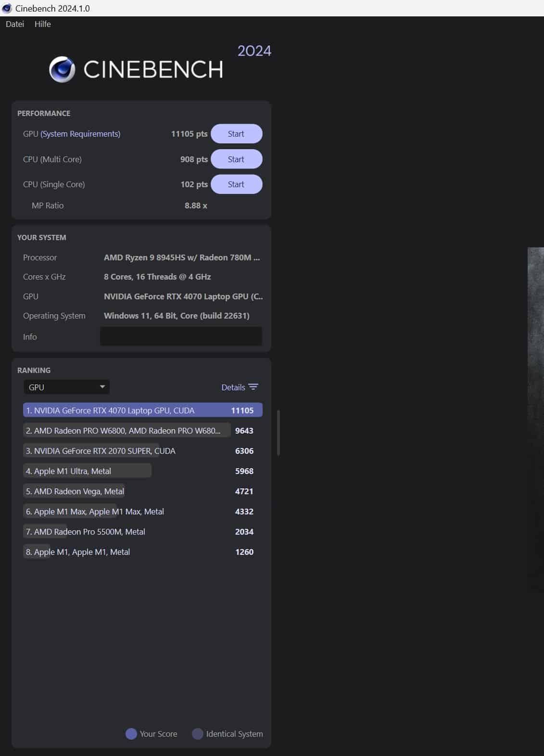Click the Details link in Ranking
Image resolution: width=544 pixels, height=756 pixels.
233,387
